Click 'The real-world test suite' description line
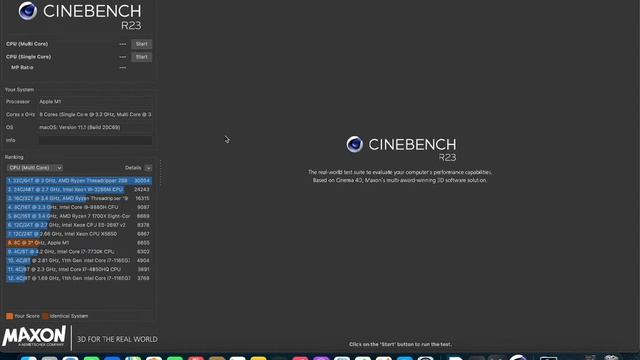 pos(400,172)
